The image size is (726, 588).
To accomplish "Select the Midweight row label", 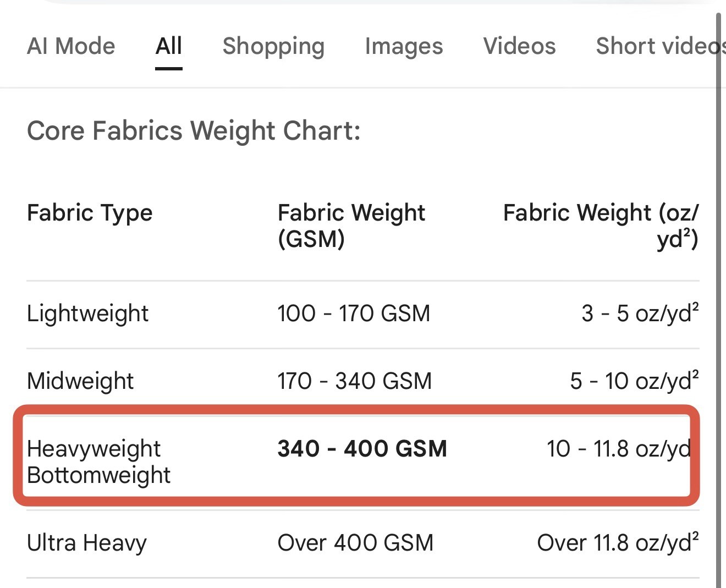I will 80,381.
